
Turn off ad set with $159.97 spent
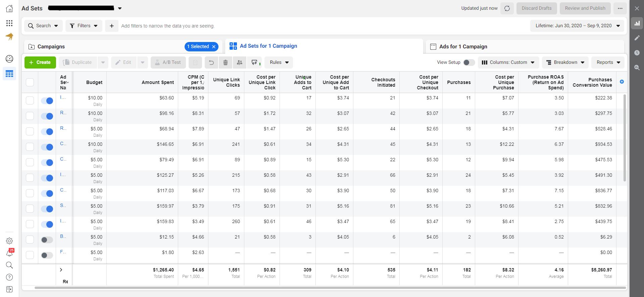(x=47, y=209)
